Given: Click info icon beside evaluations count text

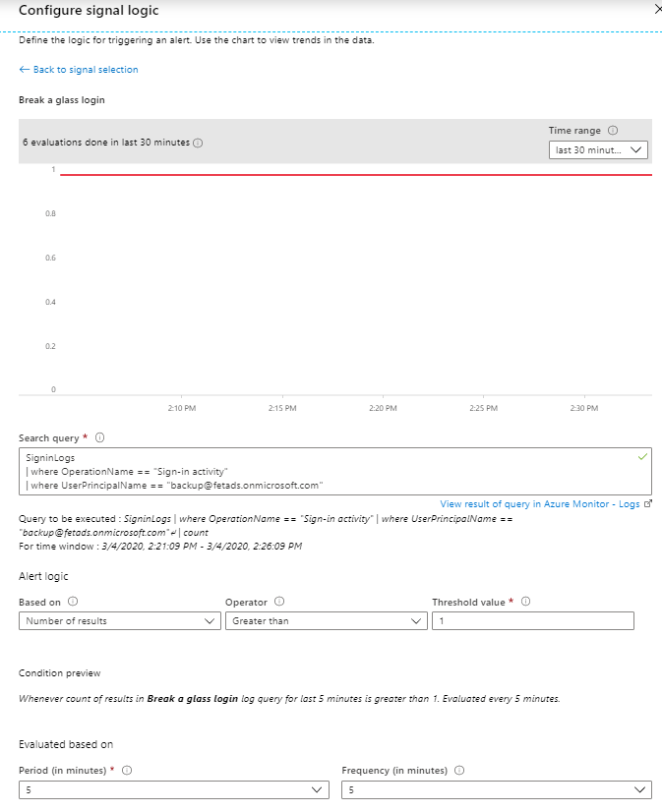Looking at the screenshot, I should (198, 143).
